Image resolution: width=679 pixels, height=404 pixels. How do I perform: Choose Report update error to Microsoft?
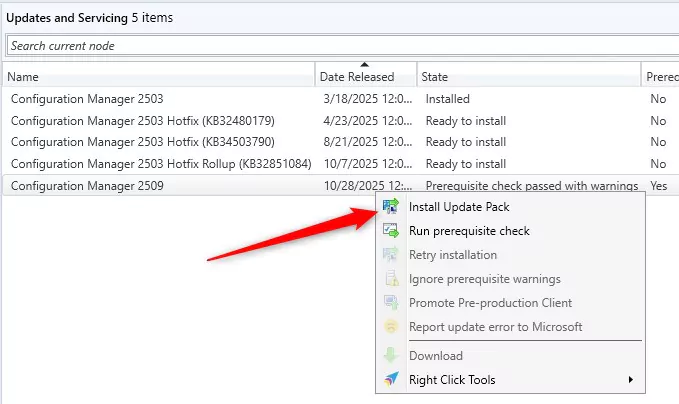tap(511, 326)
